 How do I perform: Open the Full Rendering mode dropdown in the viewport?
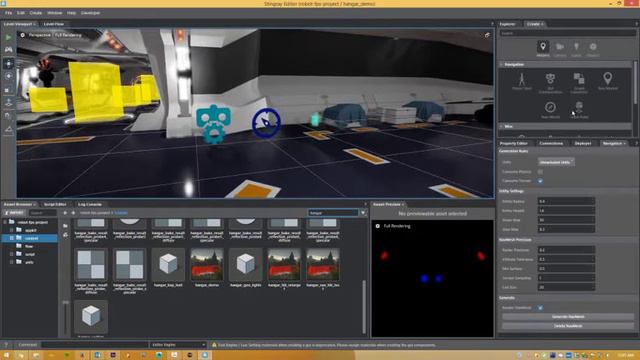pyautogui.click(x=68, y=35)
